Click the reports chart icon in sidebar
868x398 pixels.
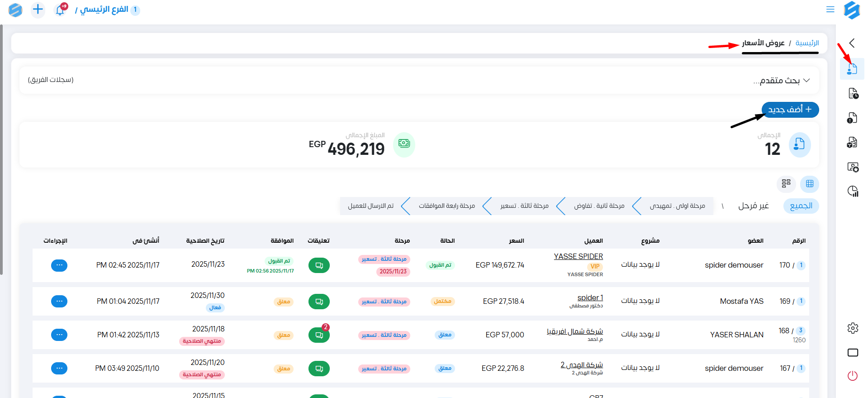tap(853, 192)
